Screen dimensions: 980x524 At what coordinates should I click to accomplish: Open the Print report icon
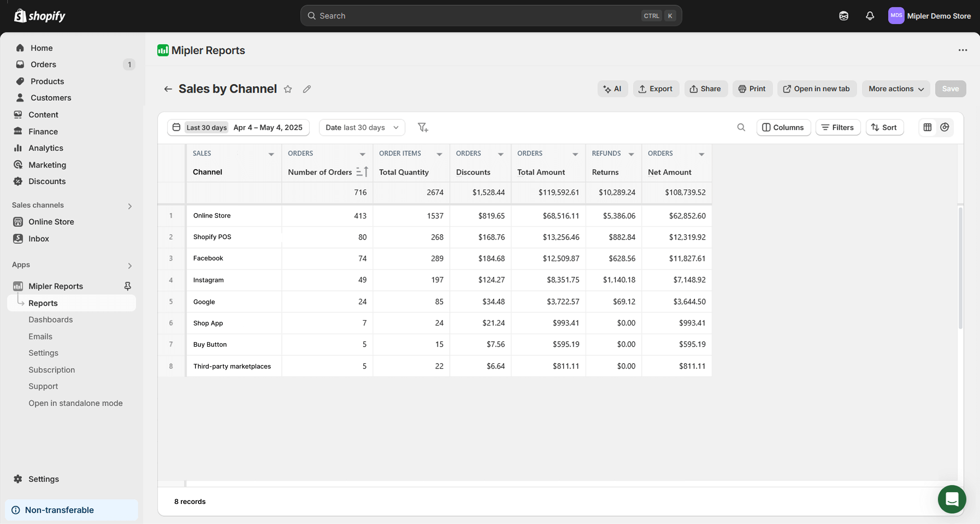click(752, 88)
